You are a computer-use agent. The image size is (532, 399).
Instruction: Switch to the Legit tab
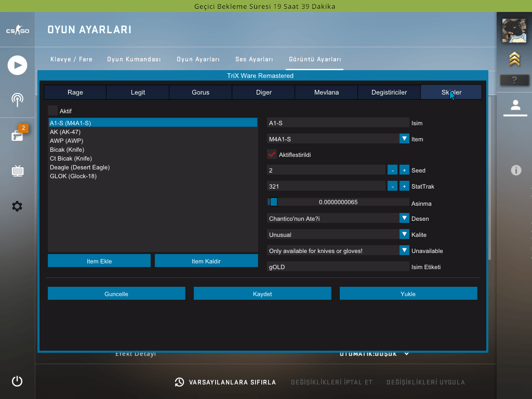[x=138, y=92]
